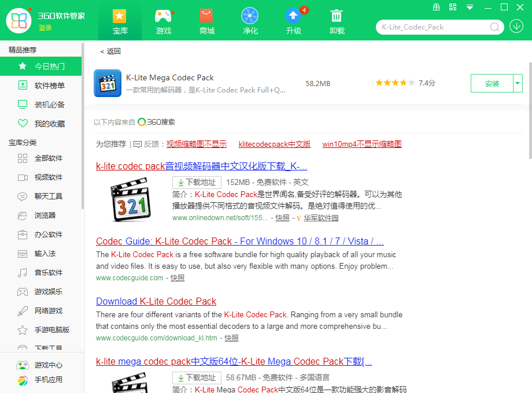Viewport: 532px width, 393px height.
Task: Select 手游电脑版 category
Action: pos(40,329)
